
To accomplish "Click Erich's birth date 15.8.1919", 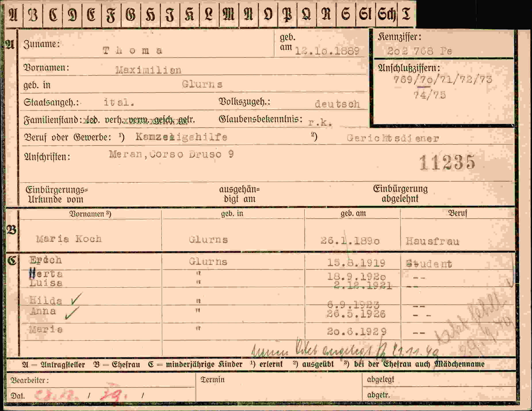I will pos(356,263).
